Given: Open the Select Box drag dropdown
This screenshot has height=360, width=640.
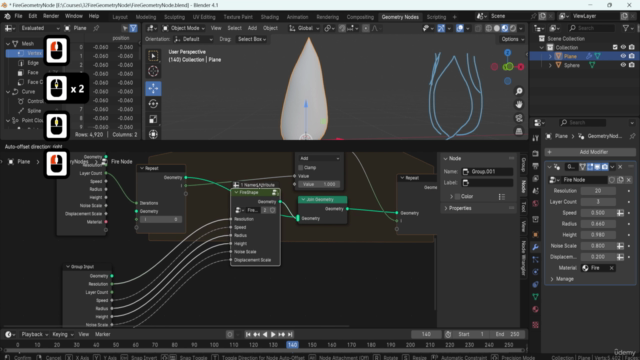Looking at the screenshot, I should click(x=252, y=39).
